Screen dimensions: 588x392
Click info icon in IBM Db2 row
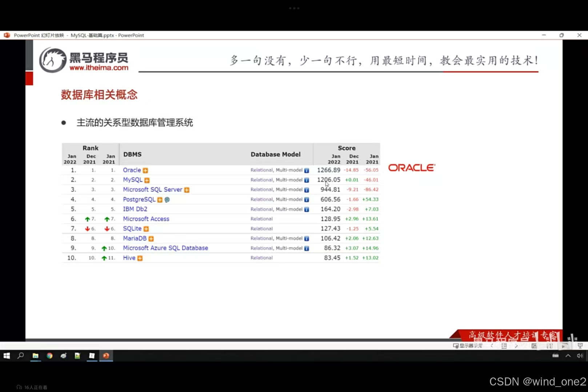307,210
